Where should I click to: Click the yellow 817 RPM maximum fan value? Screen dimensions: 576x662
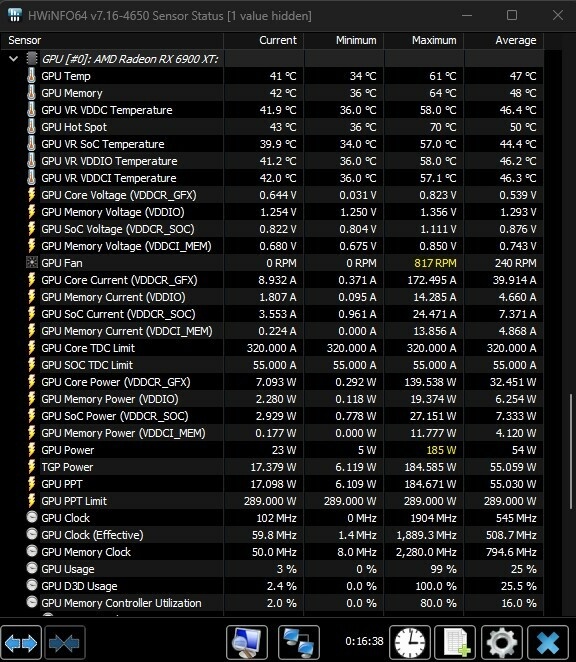[x=435, y=263]
